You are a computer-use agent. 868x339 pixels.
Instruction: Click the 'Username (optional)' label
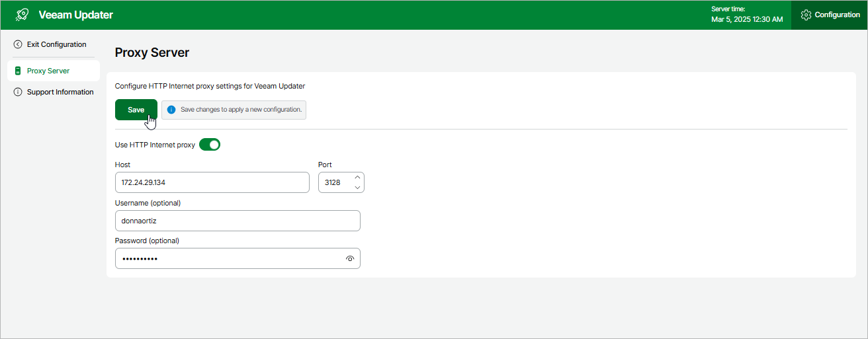click(x=148, y=203)
